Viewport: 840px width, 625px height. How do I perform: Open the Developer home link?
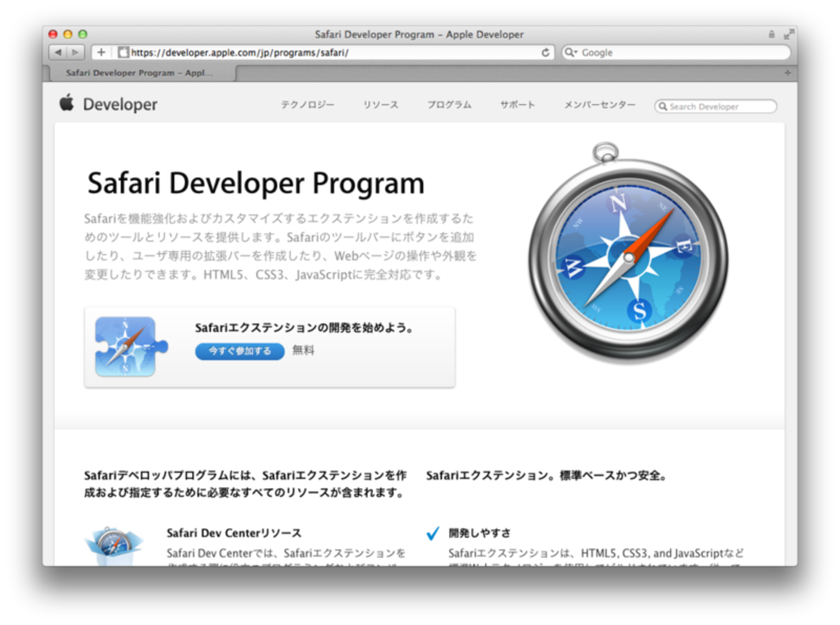pyautogui.click(x=120, y=104)
